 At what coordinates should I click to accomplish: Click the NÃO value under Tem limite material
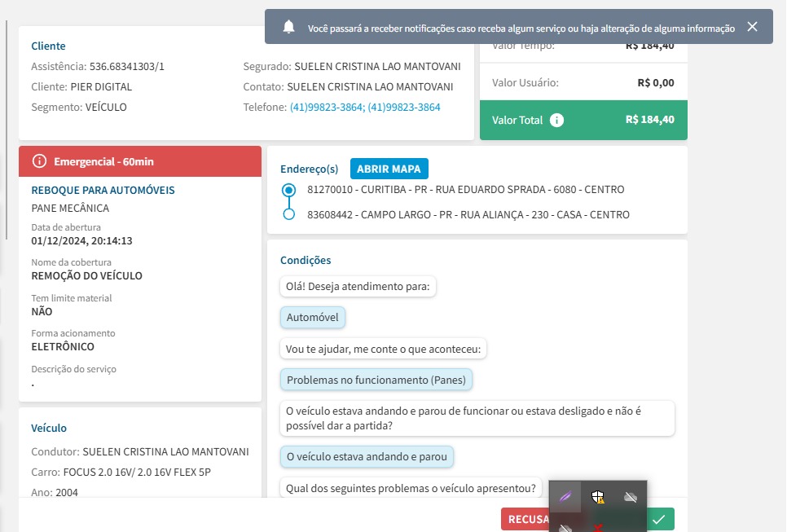click(42, 311)
